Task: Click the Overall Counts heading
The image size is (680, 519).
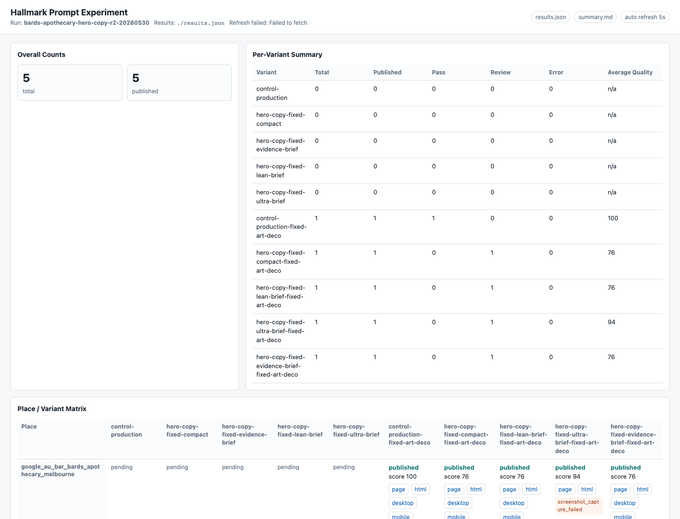Action: tap(41, 55)
